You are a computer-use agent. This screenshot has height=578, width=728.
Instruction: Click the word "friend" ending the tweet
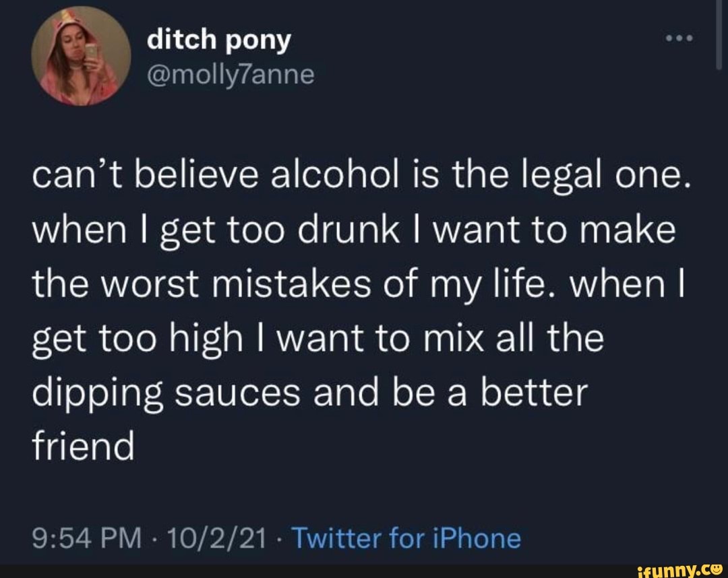coord(83,445)
